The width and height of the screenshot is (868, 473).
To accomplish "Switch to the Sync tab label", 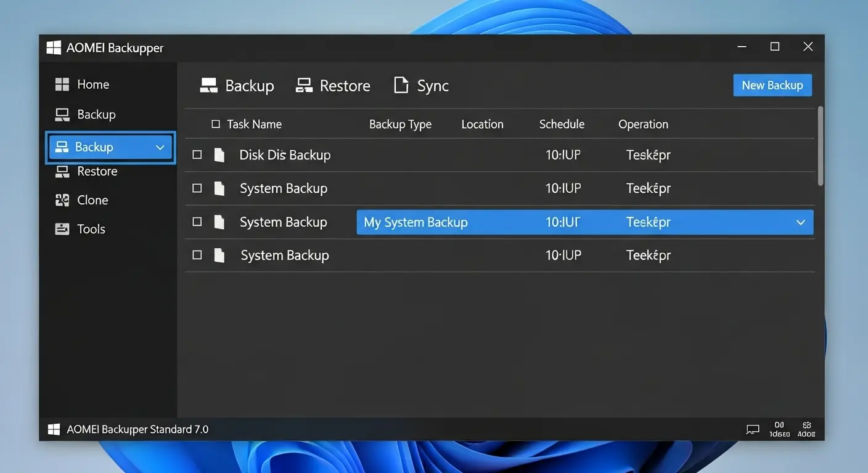I will coord(433,86).
